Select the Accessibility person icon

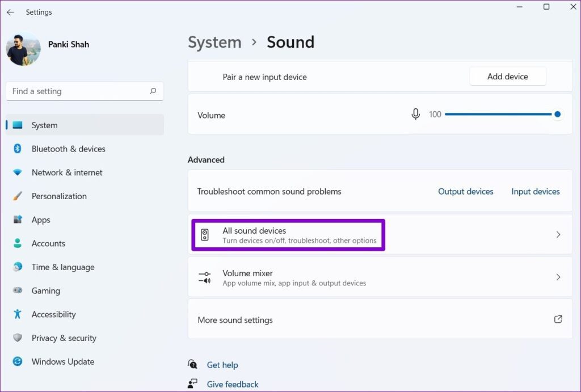(16, 314)
